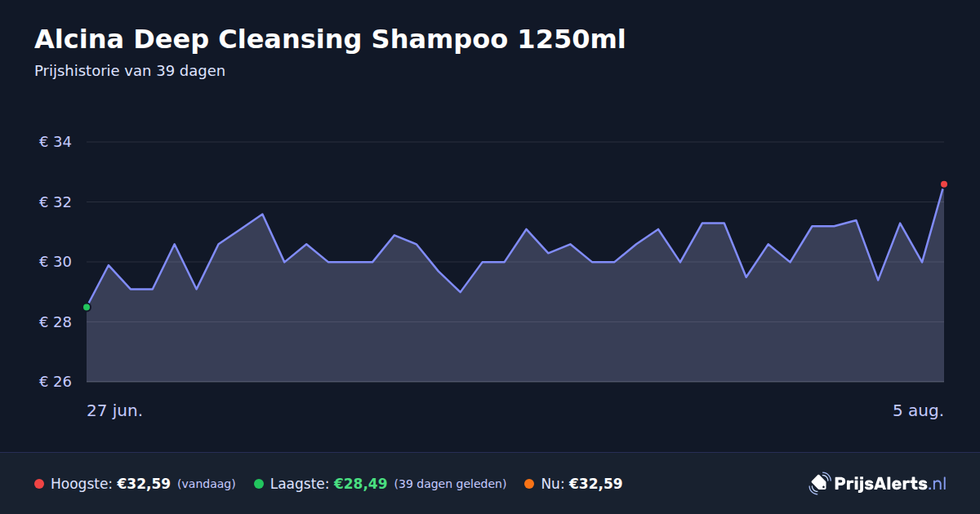Click the PrijsAlerts price tag logo icon
980x514 pixels.
coord(819,483)
